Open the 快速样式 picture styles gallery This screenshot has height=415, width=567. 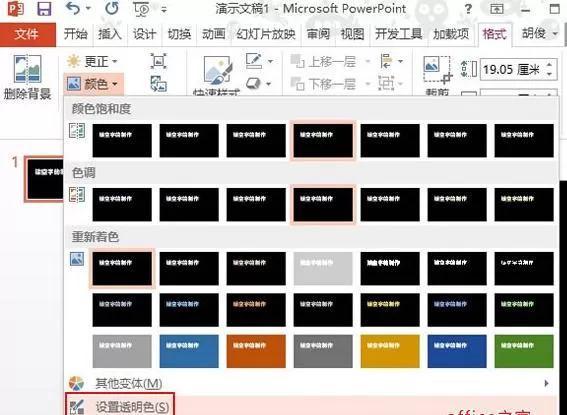[216, 75]
